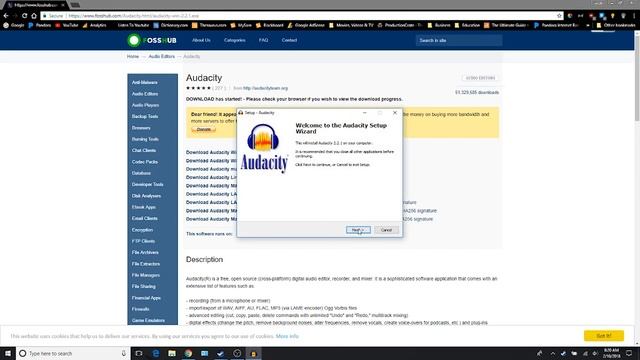The image size is (640, 360).
Task: Open the audacityteam.org link
Action: [x=265, y=88]
